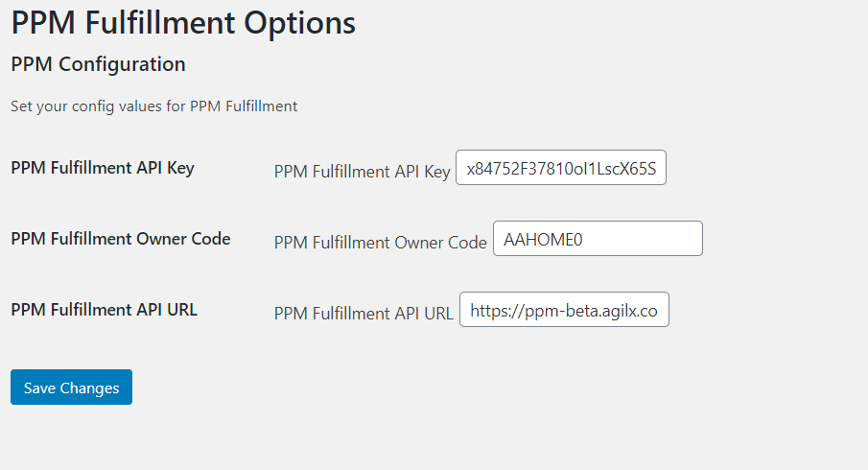Place cursor in the AAHOME0 owner code text

coord(543,239)
